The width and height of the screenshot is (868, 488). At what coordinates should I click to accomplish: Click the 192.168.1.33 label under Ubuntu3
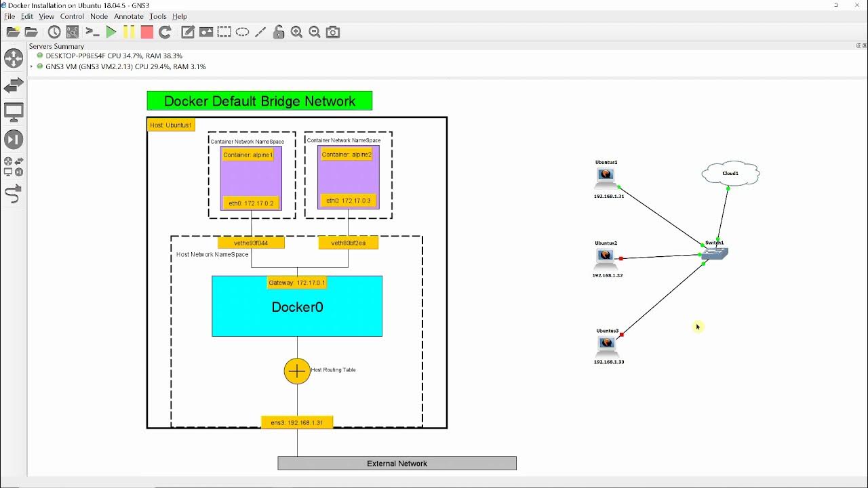pyautogui.click(x=609, y=362)
